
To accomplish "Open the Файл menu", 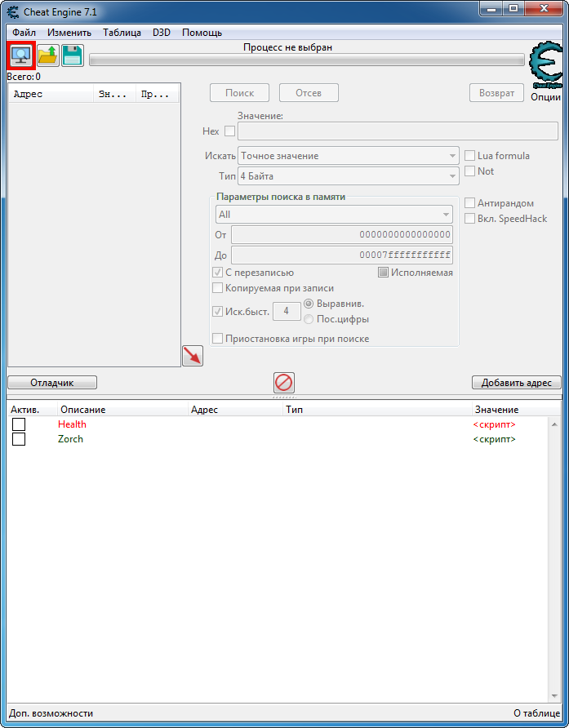I will 24,33.
